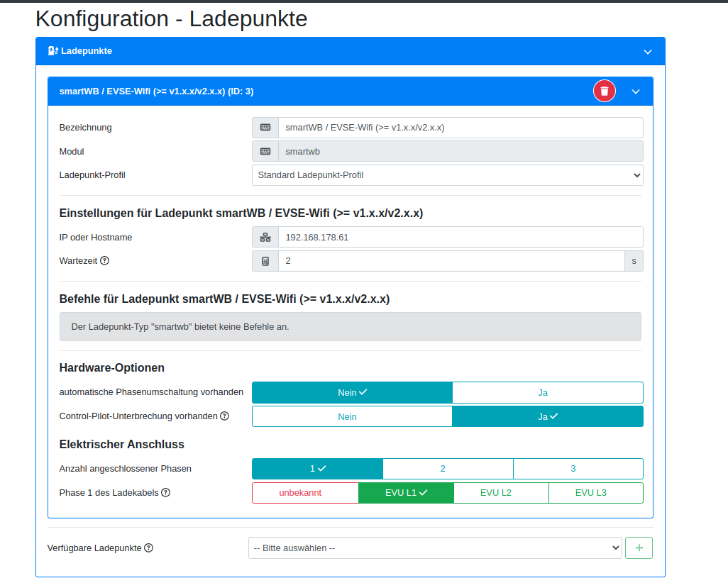Click network icon beside IP oder Hostname
The height and width of the screenshot is (583, 728).
(265, 237)
